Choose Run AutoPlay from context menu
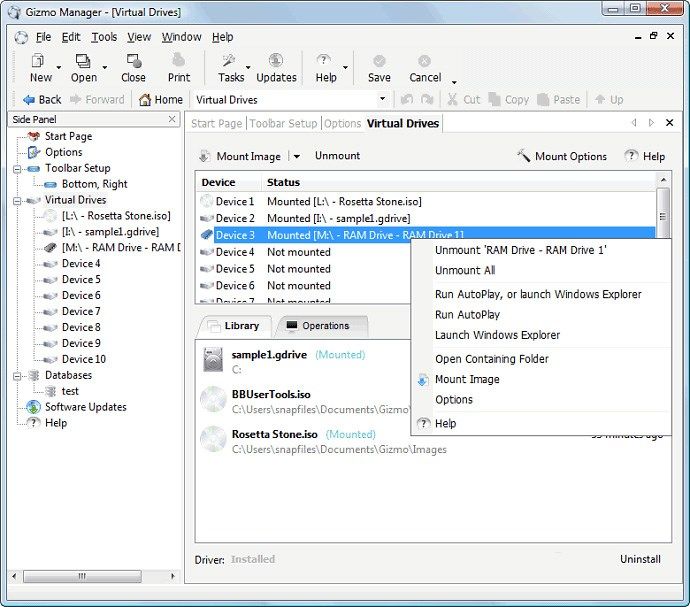 click(467, 315)
